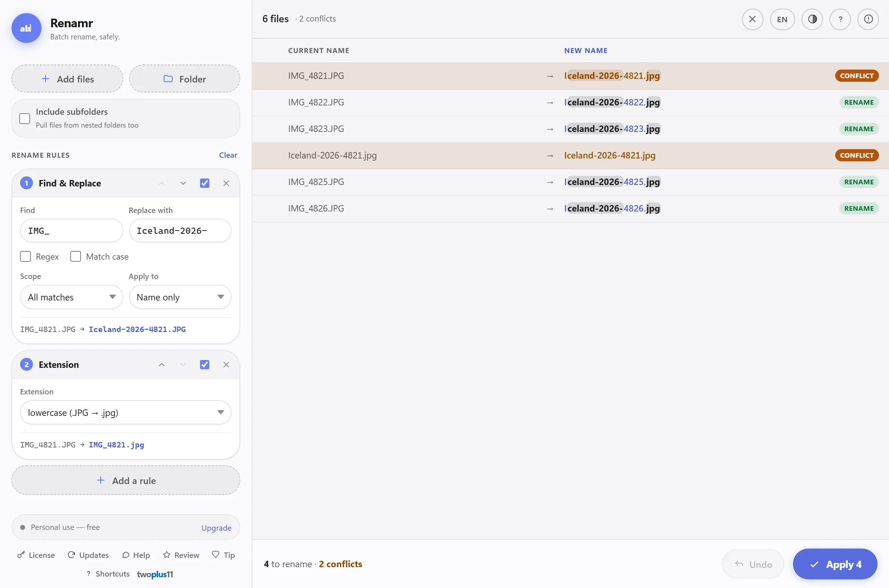This screenshot has height=588, width=889.
Task: Open the twoplus11 brand link
Action: [x=155, y=574]
